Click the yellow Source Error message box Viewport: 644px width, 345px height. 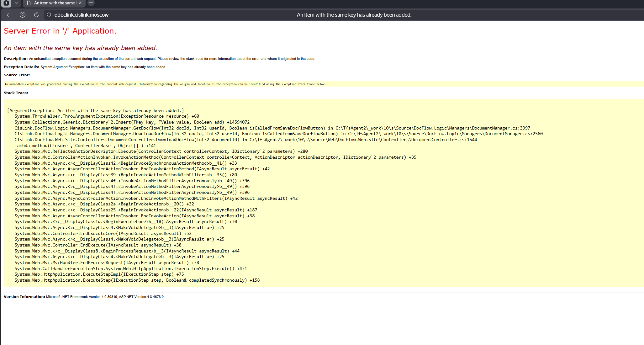click(x=165, y=84)
